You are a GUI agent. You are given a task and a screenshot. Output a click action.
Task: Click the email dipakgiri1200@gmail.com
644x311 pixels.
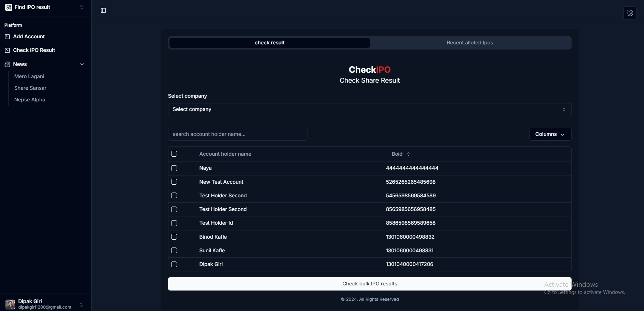(45, 307)
